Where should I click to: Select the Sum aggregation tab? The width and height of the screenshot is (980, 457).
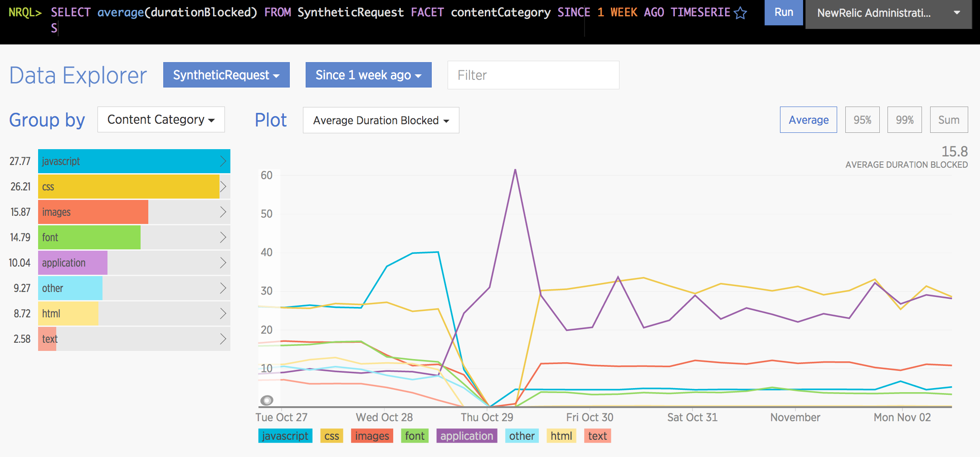coord(949,120)
